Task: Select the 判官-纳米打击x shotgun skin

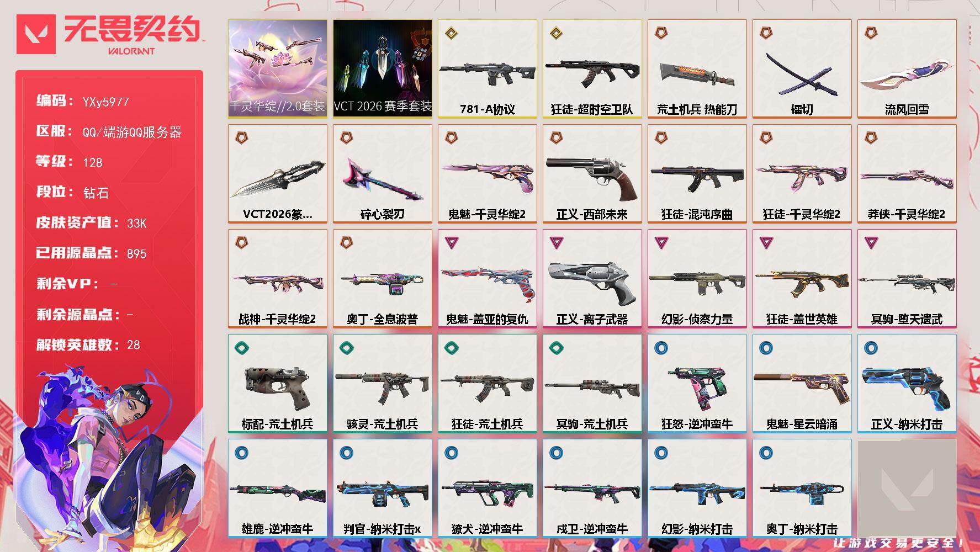Action: [382, 488]
